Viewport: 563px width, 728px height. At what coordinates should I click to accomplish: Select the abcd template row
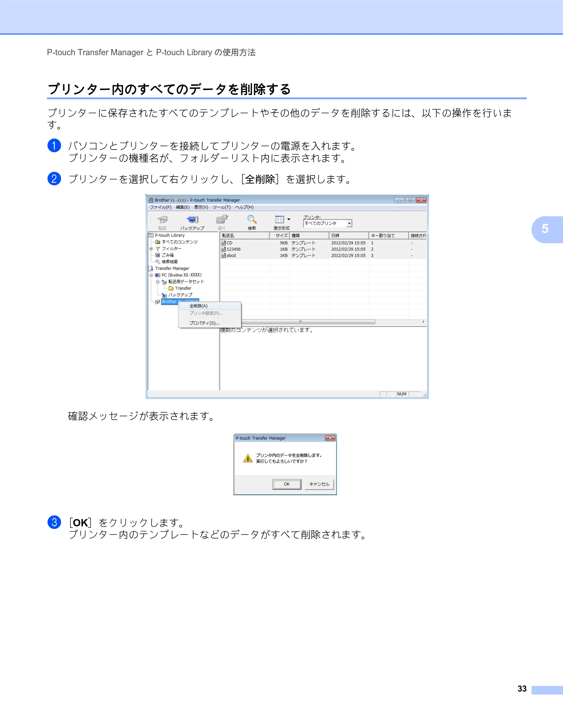pyautogui.click(x=323, y=256)
